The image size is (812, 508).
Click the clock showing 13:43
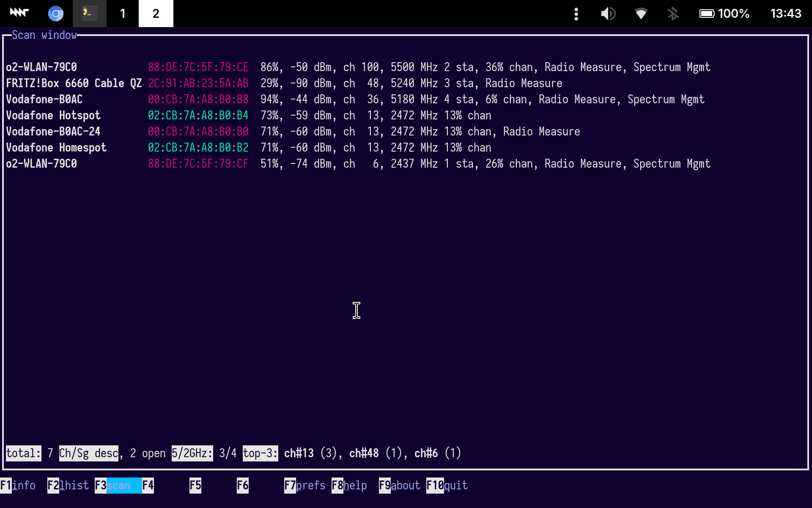[785, 14]
